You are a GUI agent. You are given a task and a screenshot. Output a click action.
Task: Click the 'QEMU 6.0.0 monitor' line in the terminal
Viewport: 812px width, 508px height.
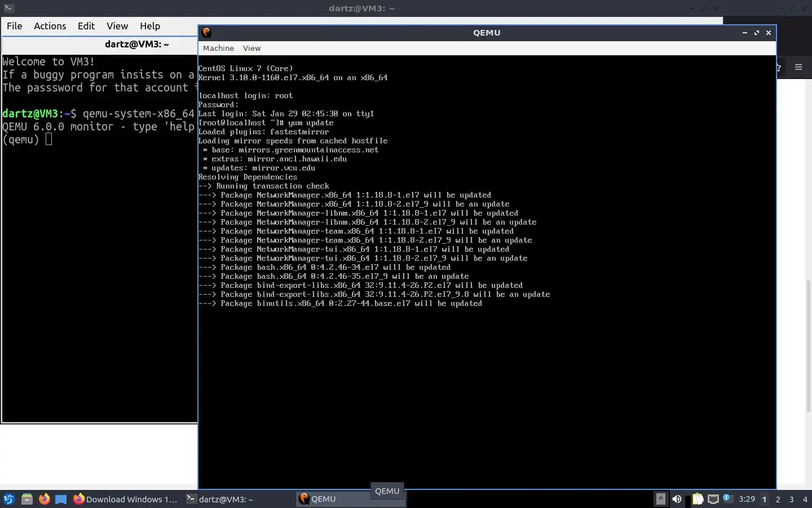click(x=98, y=126)
